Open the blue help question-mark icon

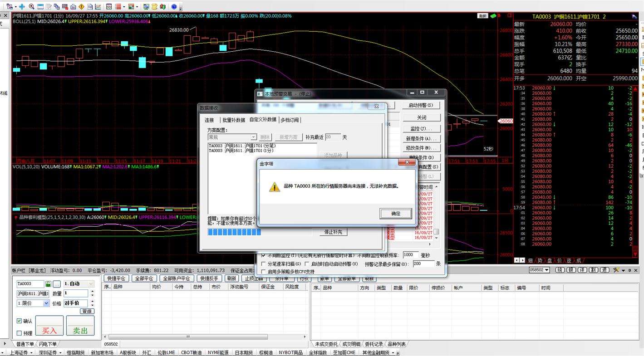[174, 7]
